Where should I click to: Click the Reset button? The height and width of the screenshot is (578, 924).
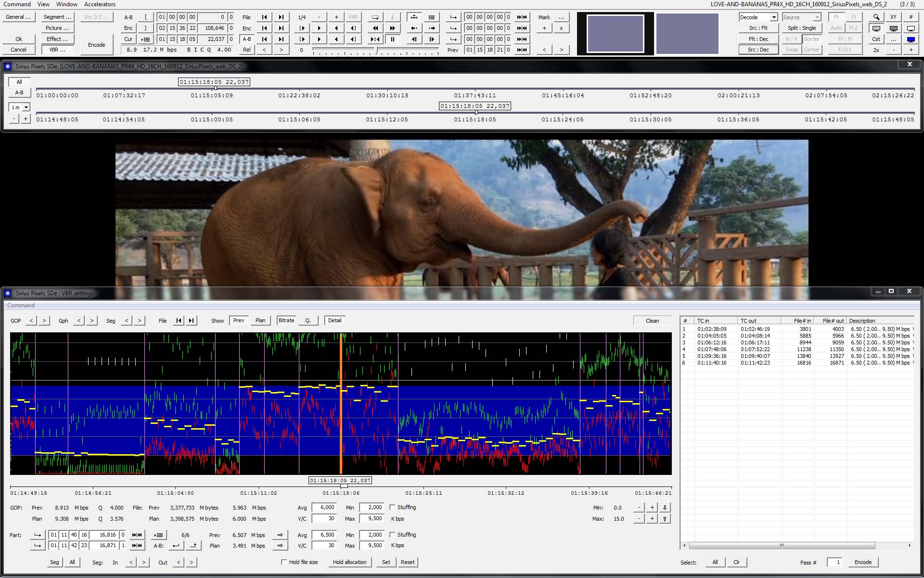point(408,562)
